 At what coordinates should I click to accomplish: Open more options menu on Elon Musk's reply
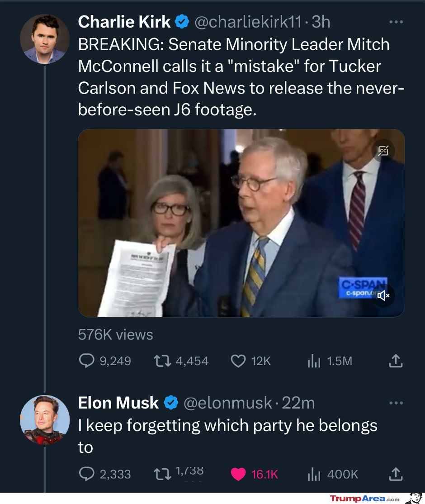[x=396, y=403]
